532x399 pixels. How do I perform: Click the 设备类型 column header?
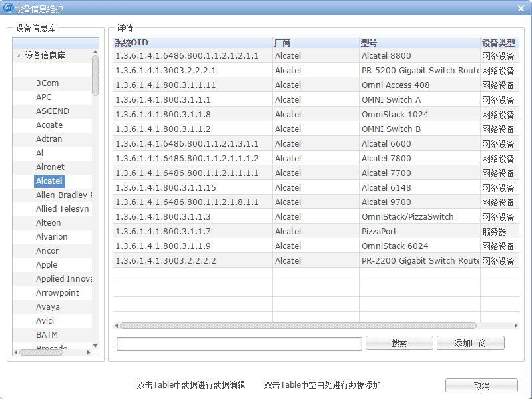click(x=500, y=43)
